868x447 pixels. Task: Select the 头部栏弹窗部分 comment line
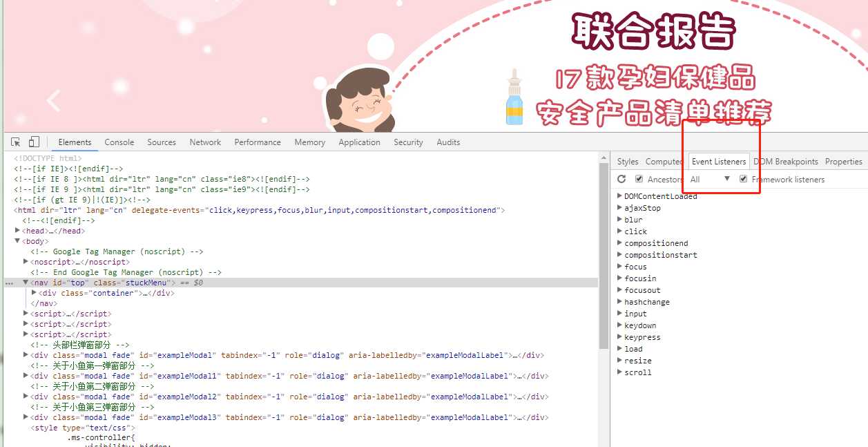click(x=79, y=345)
